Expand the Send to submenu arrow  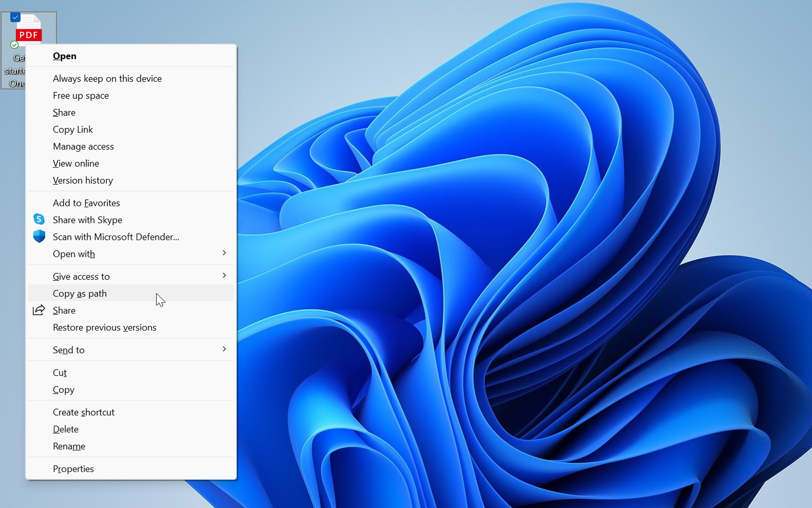tap(224, 349)
